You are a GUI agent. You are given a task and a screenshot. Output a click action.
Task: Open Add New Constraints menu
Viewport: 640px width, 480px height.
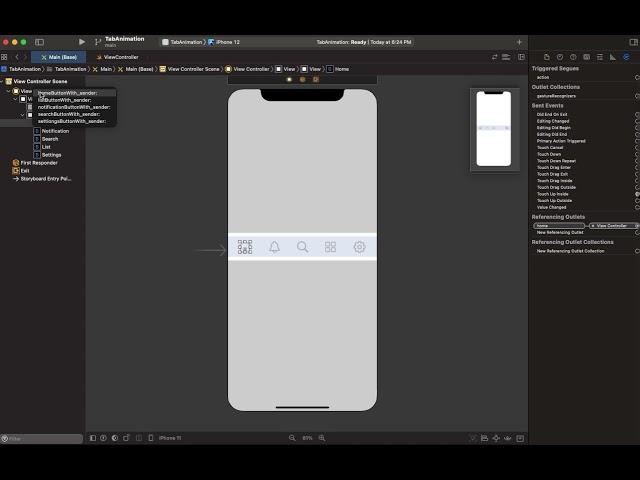pyautogui.click(x=496, y=438)
